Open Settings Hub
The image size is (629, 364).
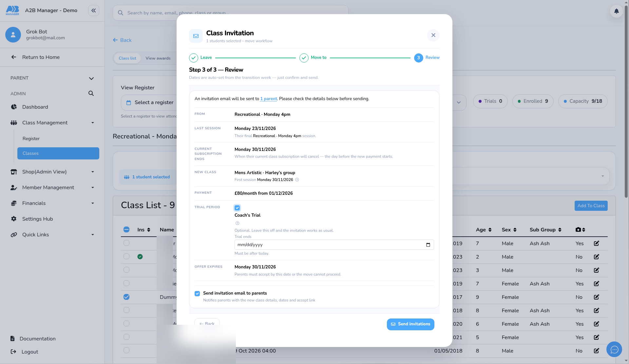[37, 219]
